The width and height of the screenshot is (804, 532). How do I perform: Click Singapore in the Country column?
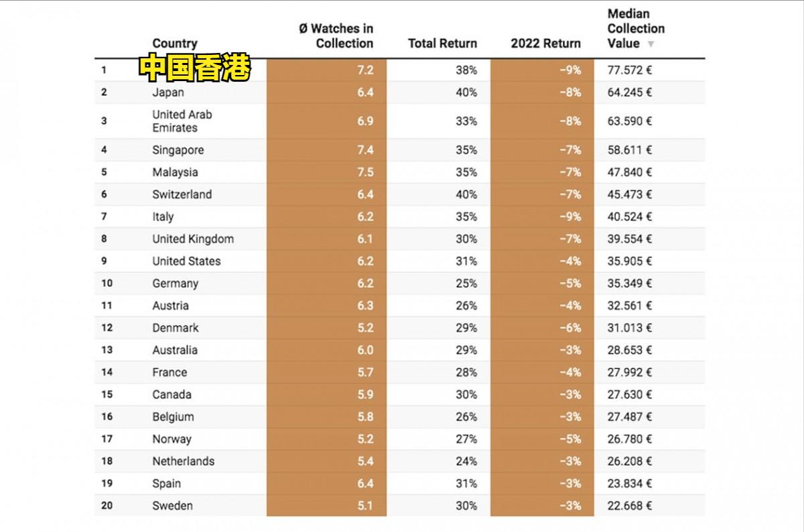(178, 150)
